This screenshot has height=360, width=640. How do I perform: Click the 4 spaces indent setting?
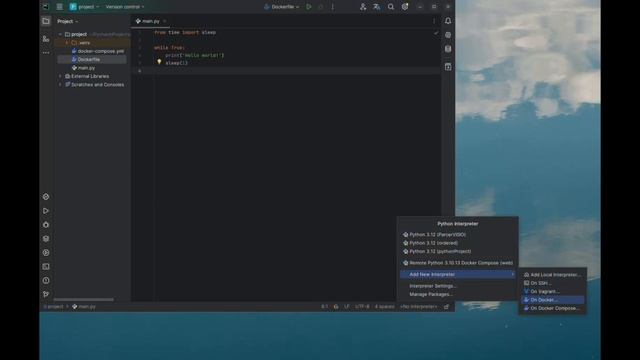coord(384,307)
